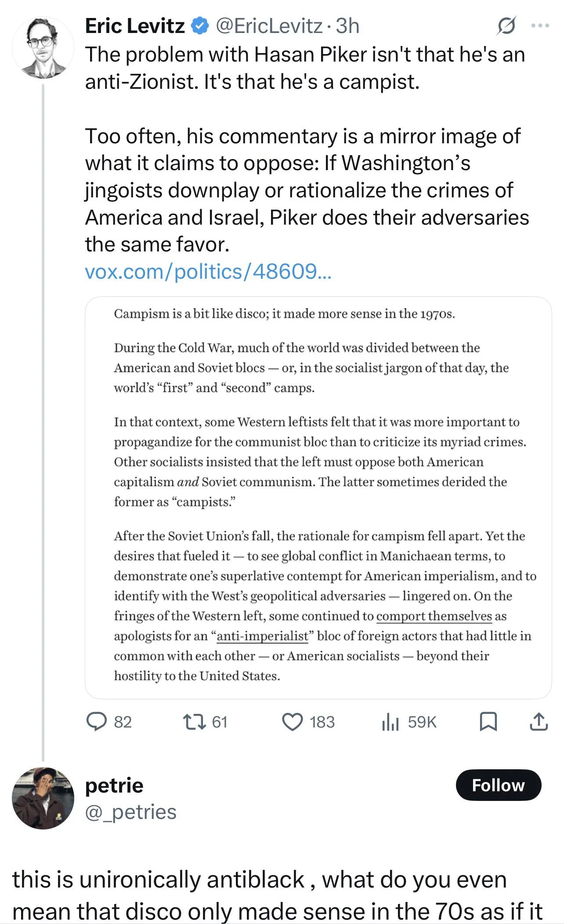Image resolution: width=564 pixels, height=924 pixels.
Task: Click the Eric Levitz display name
Action: point(134,26)
